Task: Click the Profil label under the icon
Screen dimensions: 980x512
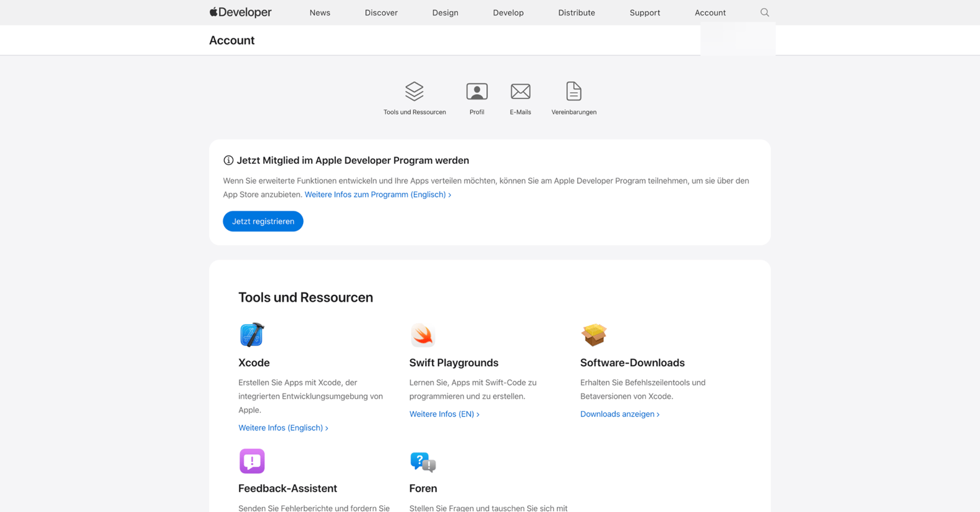Action: [x=477, y=112]
